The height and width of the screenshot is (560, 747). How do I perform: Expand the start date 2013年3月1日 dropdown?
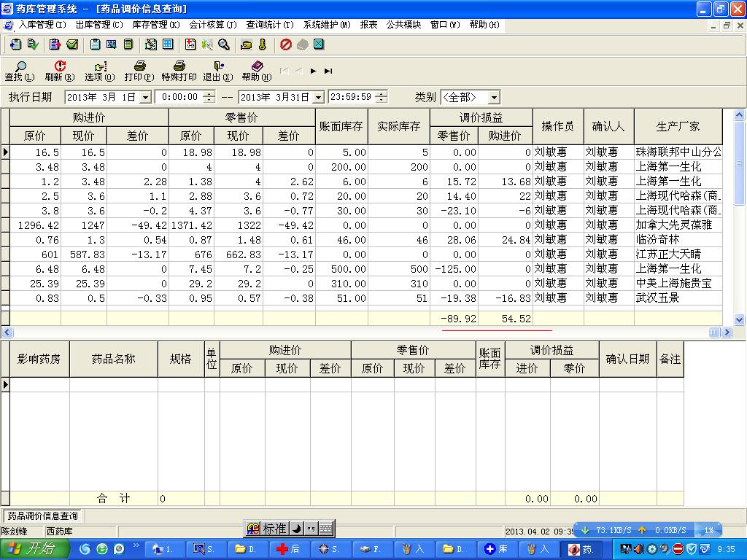click(144, 98)
